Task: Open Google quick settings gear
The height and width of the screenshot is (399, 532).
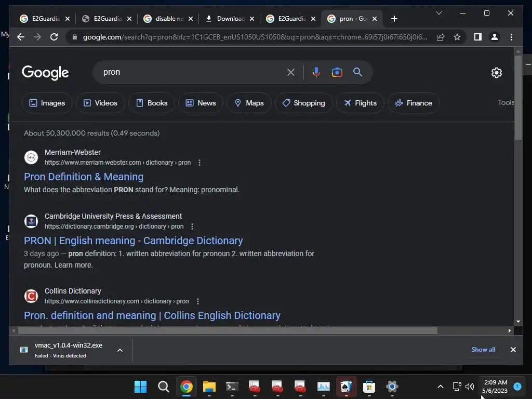Action: [496, 72]
